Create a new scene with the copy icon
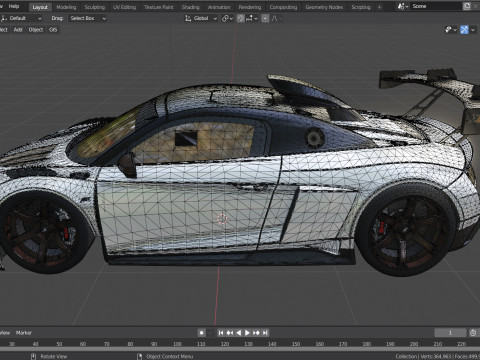This screenshot has width=480, height=360. 467,6
